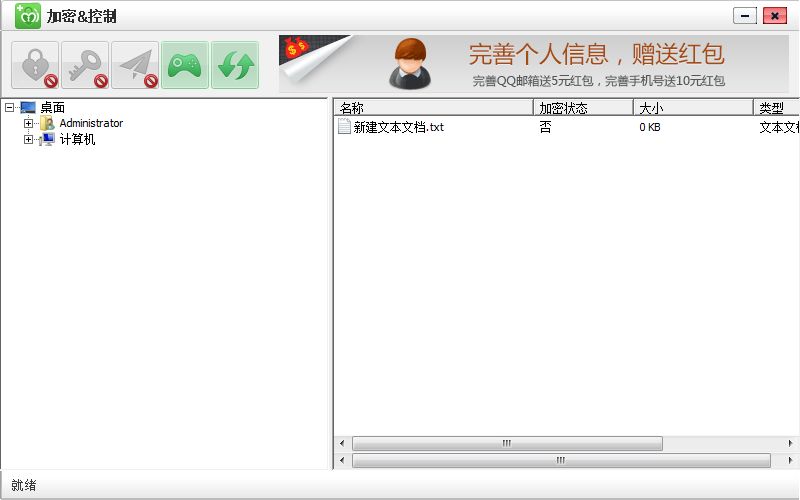Minimize the 加密&控制 window
The height and width of the screenshot is (500, 800).
(x=745, y=16)
